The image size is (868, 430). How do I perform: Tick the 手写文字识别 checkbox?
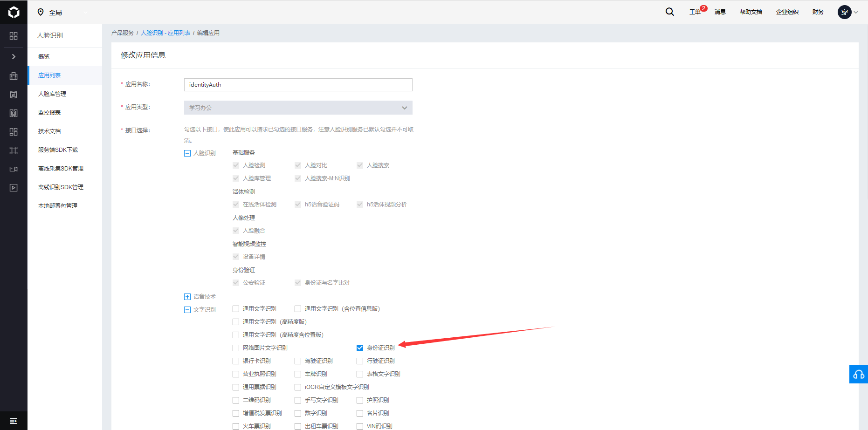pyautogui.click(x=298, y=400)
